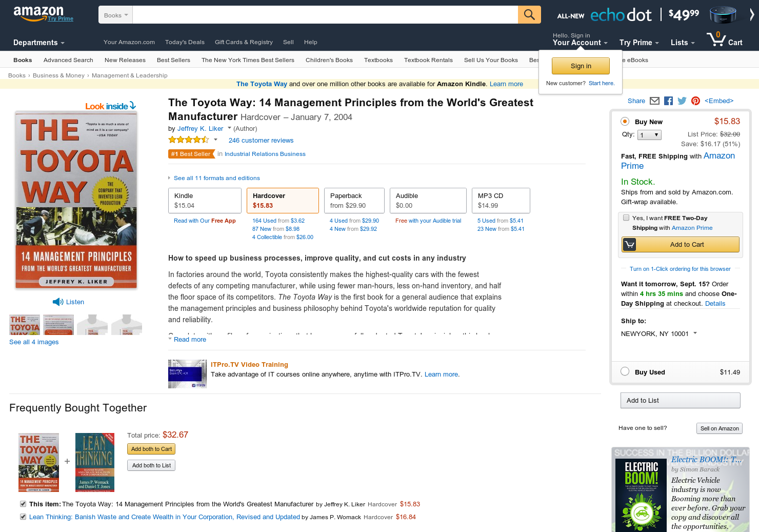The width and height of the screenshot is (759, 532).
Task: Open Advanced Search tab
Action: tap(68, 60)
